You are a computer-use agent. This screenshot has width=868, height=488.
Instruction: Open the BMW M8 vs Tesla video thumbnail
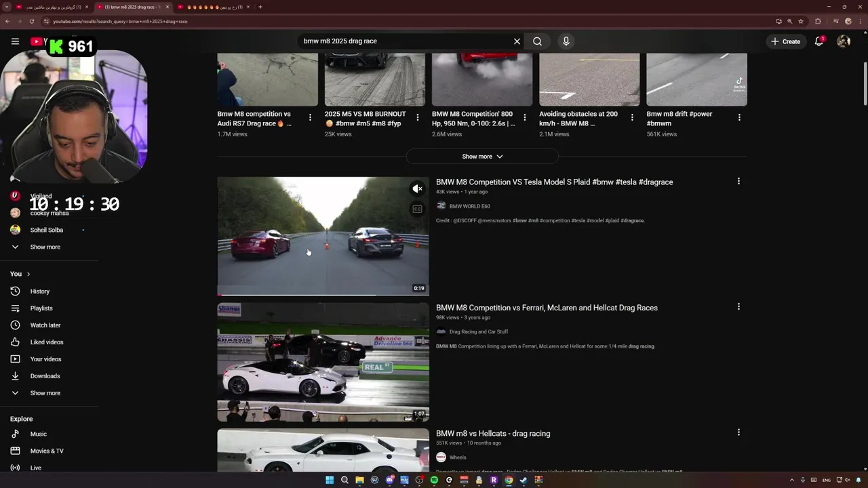click(x=323, y=237)
